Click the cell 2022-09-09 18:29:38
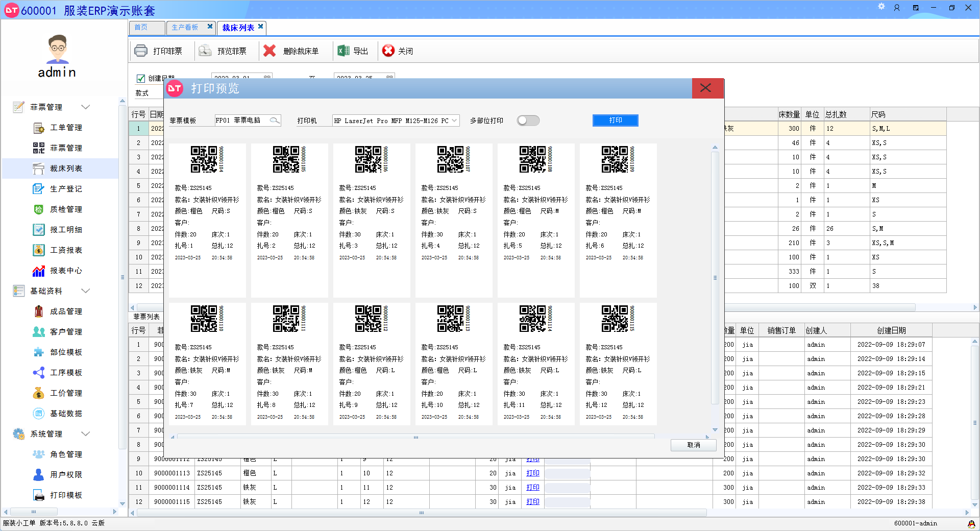The image size is (980, 531). click(891, 502)
